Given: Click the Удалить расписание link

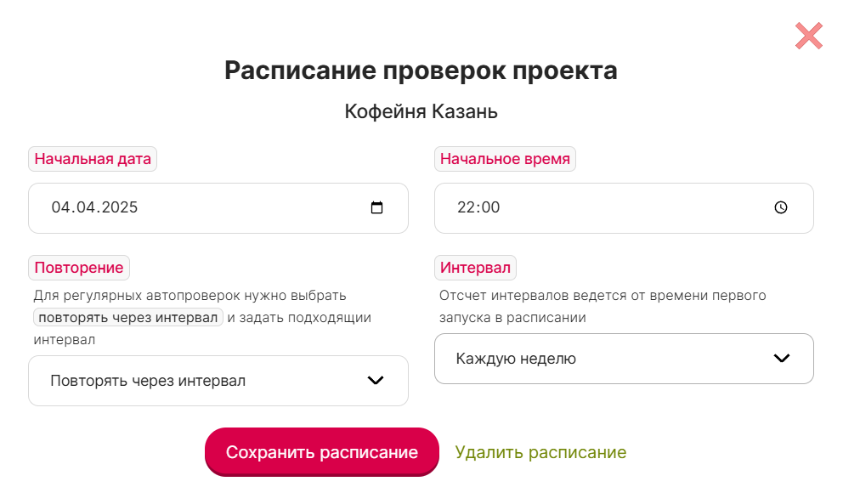Looking at the screenshot, I should tap(540, 451).
